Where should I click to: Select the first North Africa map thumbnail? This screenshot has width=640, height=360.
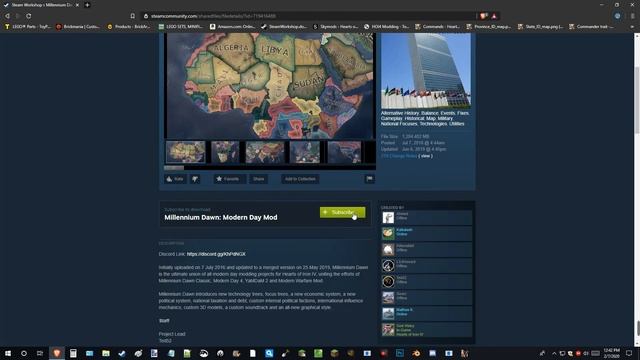coord(185,152)
